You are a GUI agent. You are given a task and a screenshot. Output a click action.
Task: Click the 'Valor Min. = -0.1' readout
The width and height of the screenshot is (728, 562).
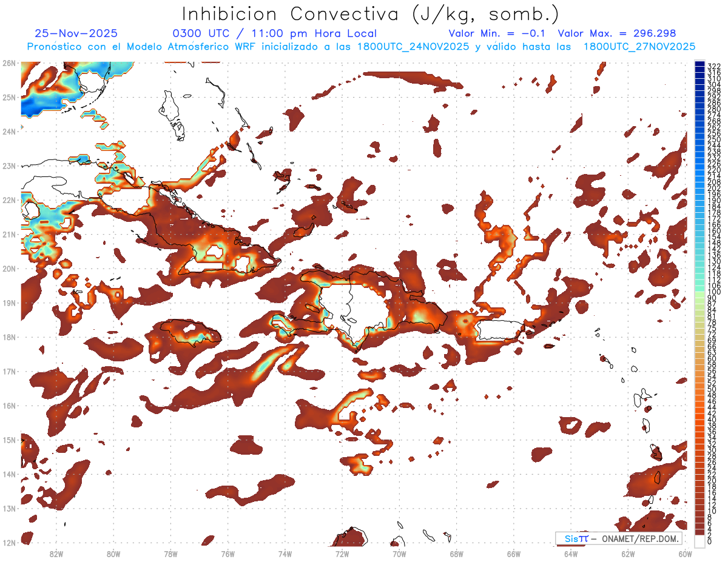[x=497, y=34]
